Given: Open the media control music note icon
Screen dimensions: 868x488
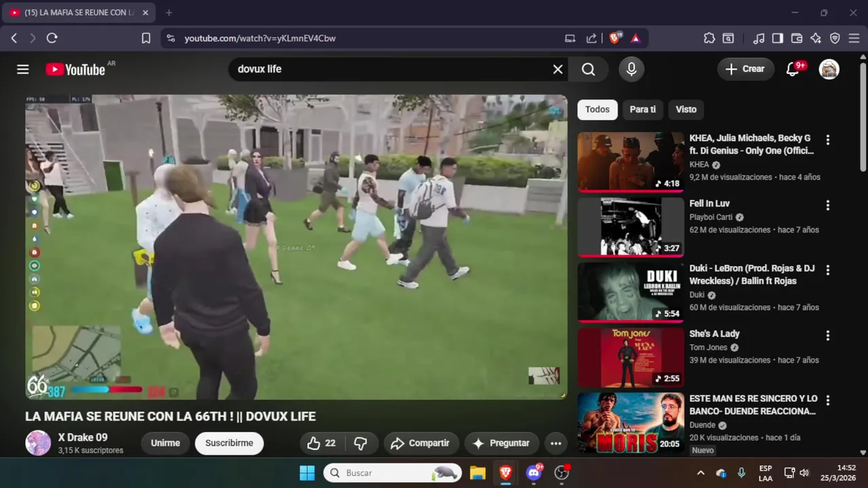Looking at the screenshot, I should (759, 38).
